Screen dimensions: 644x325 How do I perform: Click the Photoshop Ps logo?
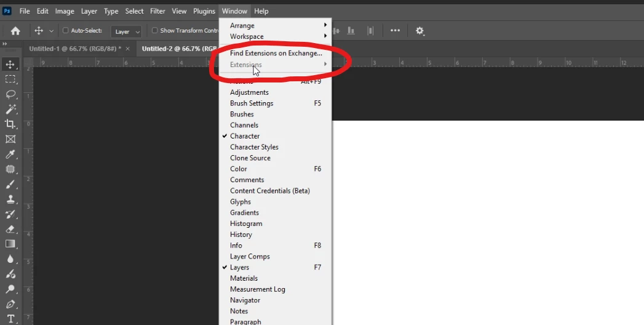(x=7, y=11)
